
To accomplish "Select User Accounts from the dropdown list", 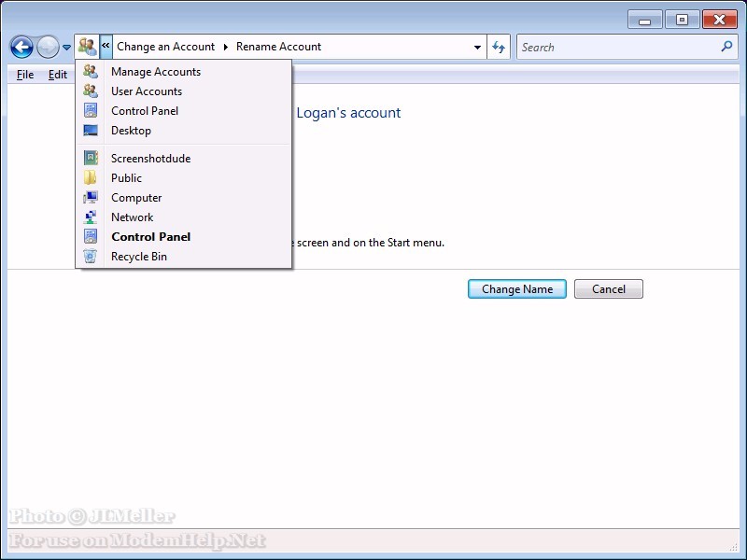I will point(184,91).
